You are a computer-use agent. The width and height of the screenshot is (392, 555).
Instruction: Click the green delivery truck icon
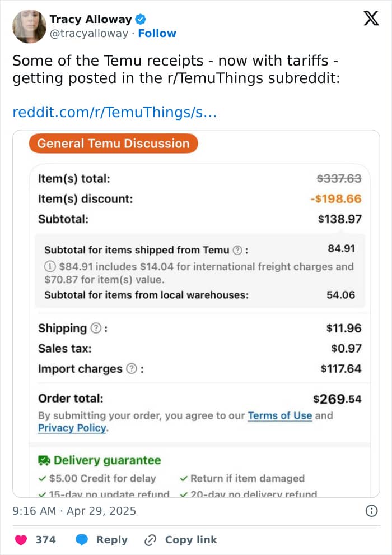tap(44, 460)
